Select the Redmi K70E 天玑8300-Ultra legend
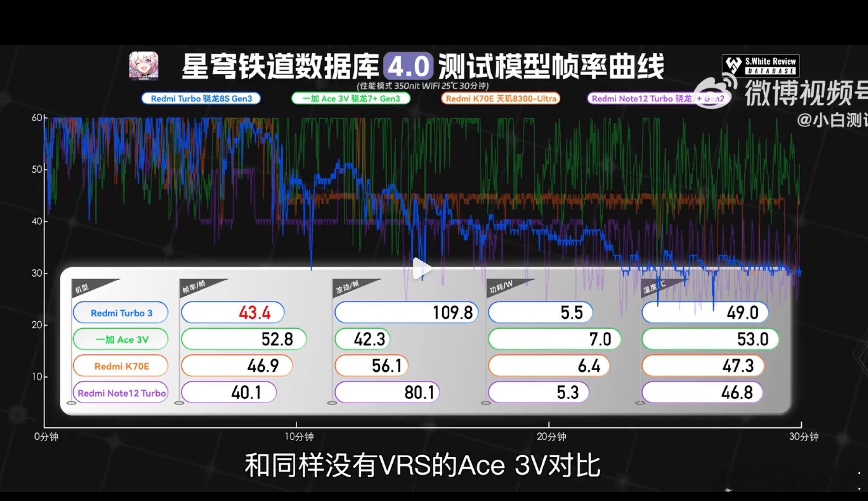Screen dimensions: 868x501 501,99
